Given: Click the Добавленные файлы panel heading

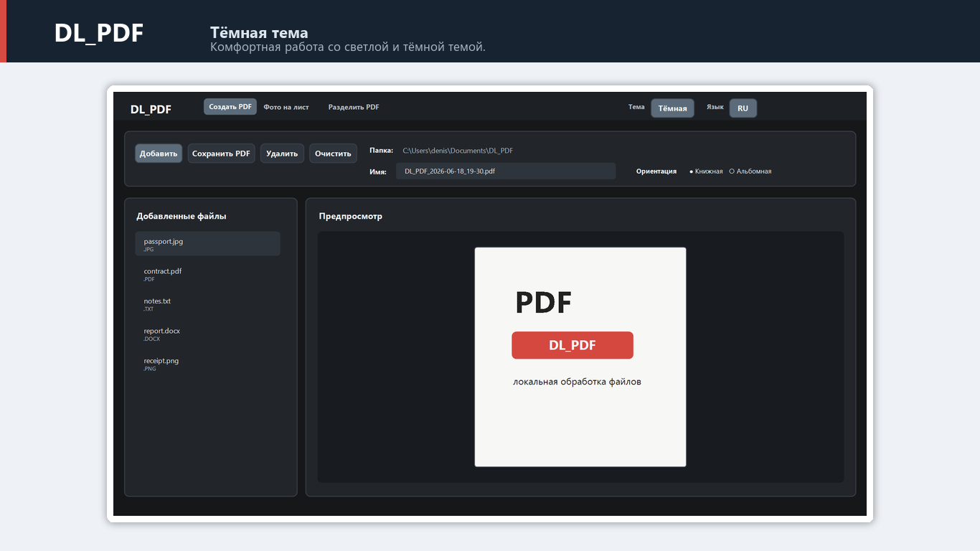Looking at the screenshot, I should pos(182,216).
